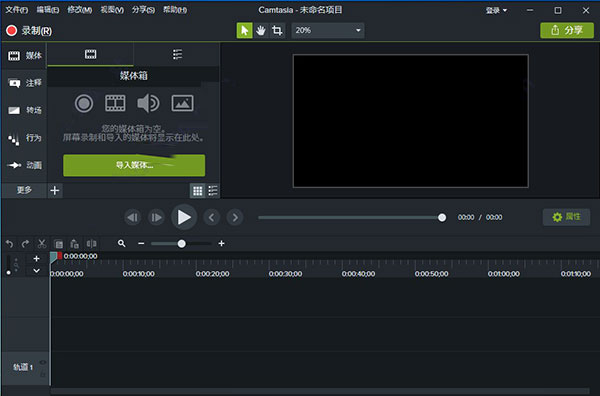This screenshot has width=600, height=396.
Task: Open the 编辑(E) menu
Action: tap(48, 10)
